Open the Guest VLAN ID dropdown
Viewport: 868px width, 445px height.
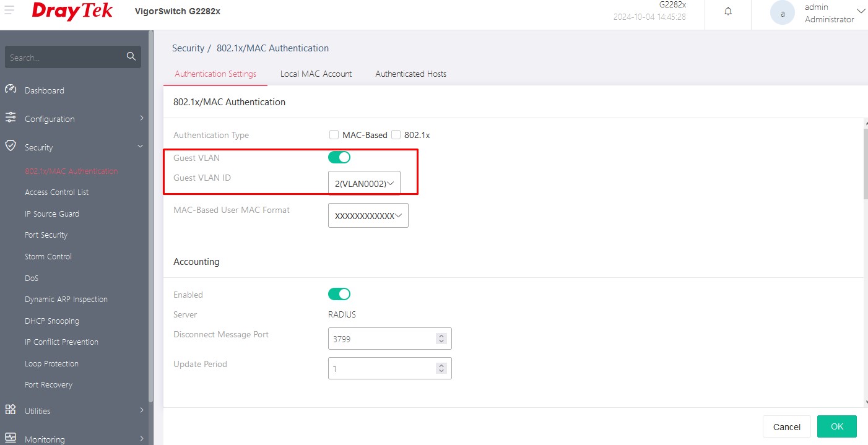pos(364,183)
